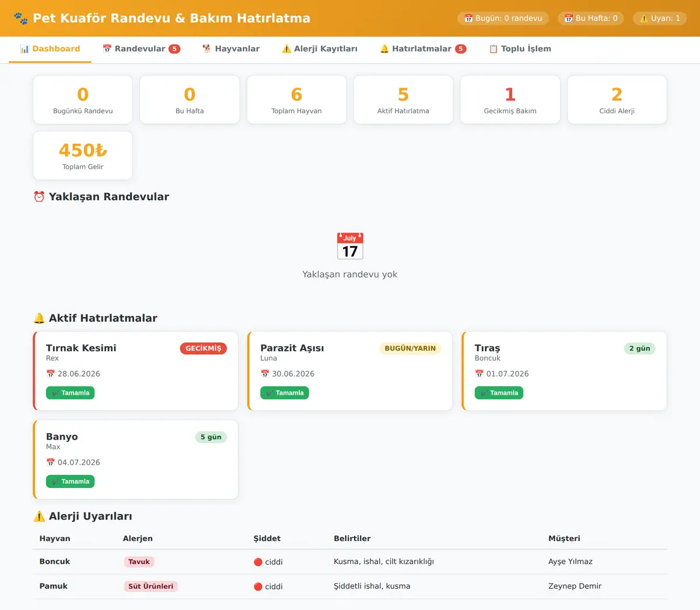Image resolution: width=700 pixels, height=610 pixels.
Task: Click the 5 gün badge on Banyo card
Action: [x=211, y=437]
